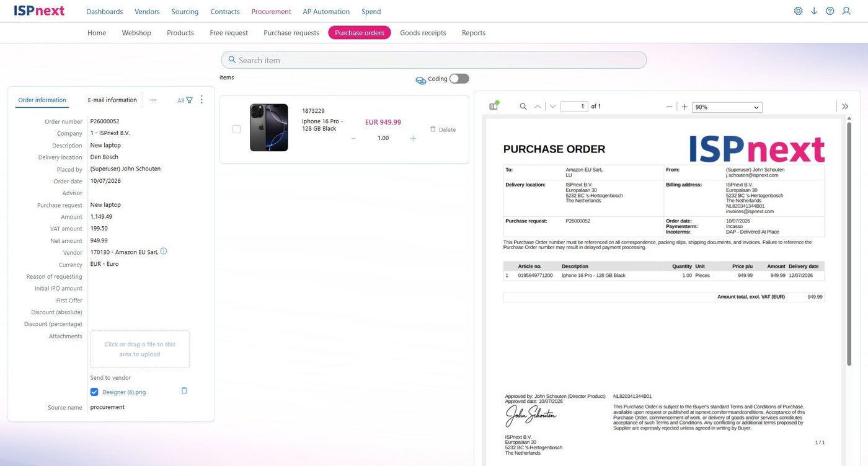
Task: Delete the Designer (6).png attachment via trash icon
Action: [x=184, y=391]
